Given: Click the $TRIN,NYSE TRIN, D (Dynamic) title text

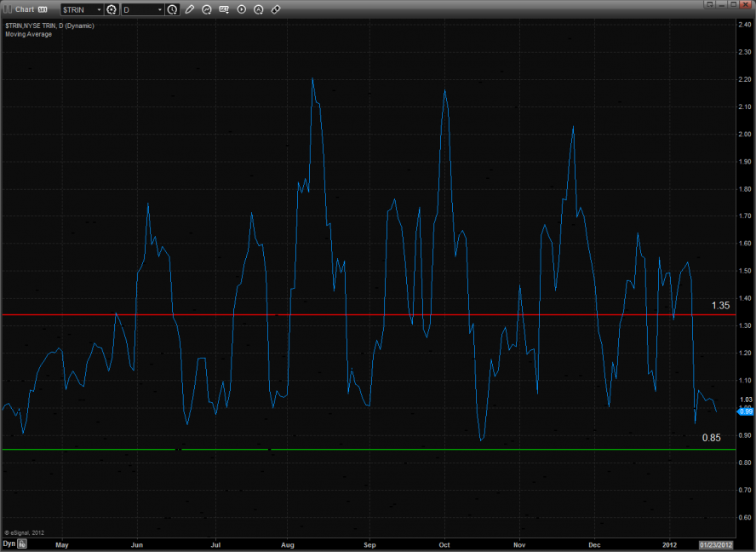Looking at the screenshot, I should click(x=49, y=26).
